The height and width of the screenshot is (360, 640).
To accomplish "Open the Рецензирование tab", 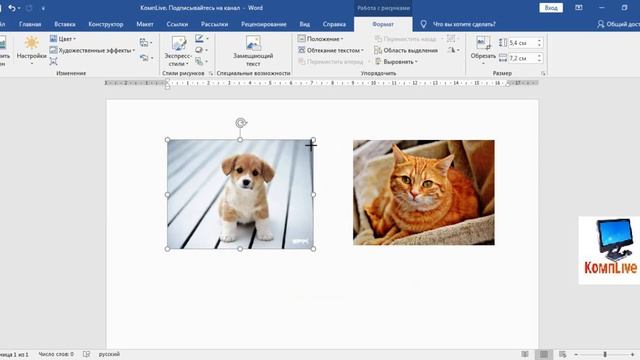I will pyautogui.click(x=264, y=24).
